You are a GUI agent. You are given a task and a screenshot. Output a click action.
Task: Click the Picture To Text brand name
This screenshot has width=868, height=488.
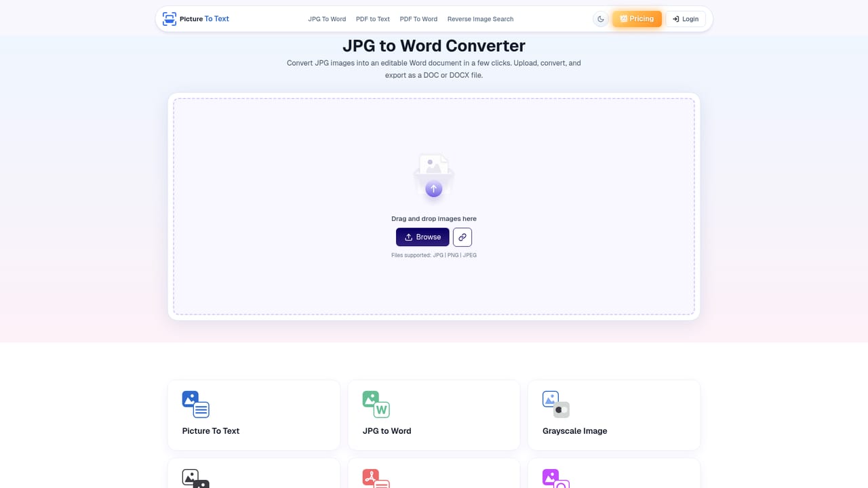(204, 19)
